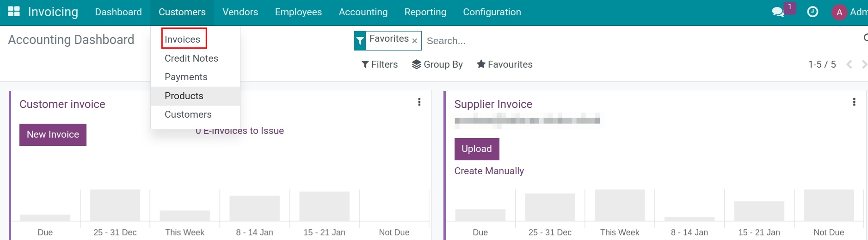
Task: Click the Create Manually link
Action: click(x=489, y=171)
